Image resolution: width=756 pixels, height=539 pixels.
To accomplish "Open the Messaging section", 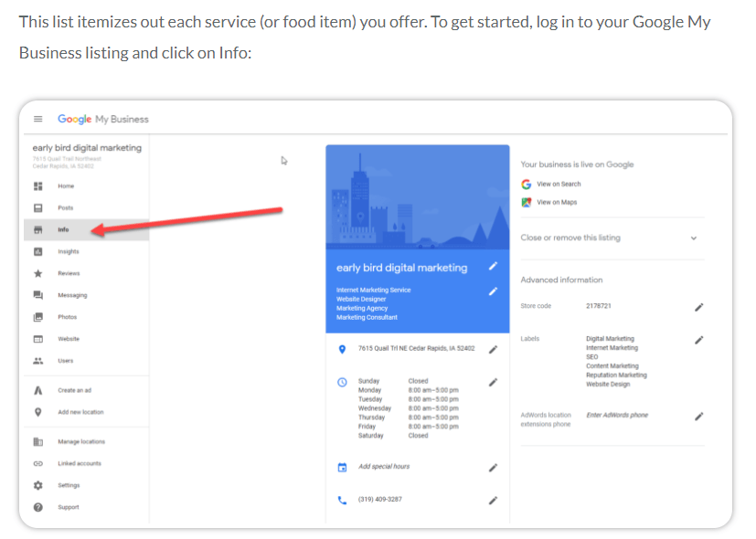I will tap(37, 294).
